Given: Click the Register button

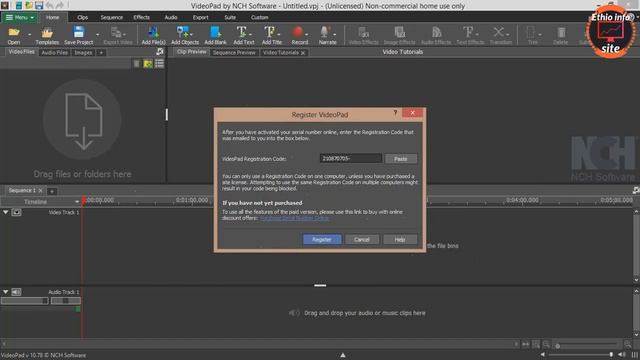Looking at the screenshot, I should [322, 240].
